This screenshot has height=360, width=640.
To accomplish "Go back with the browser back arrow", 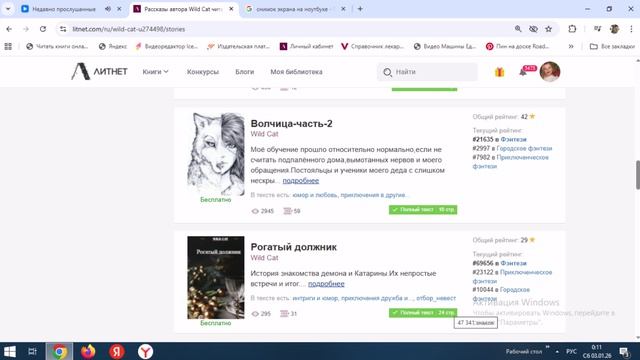I will pyautogui.click(x=9, y=29).
